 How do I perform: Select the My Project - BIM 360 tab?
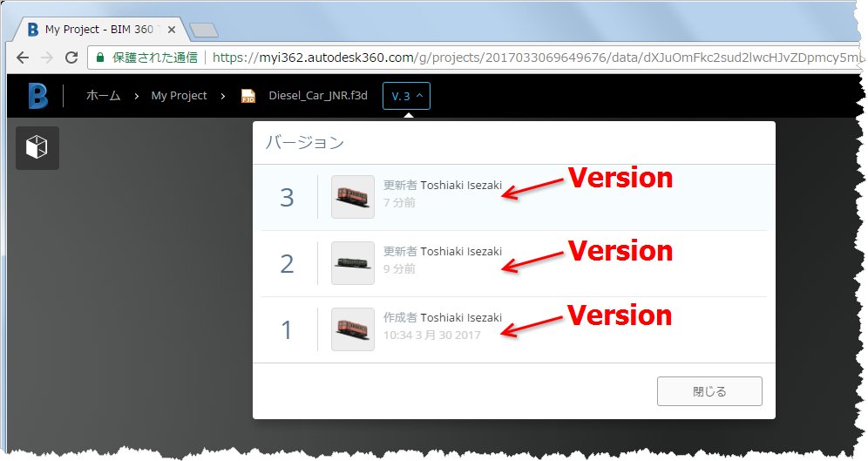coord(99,30)
